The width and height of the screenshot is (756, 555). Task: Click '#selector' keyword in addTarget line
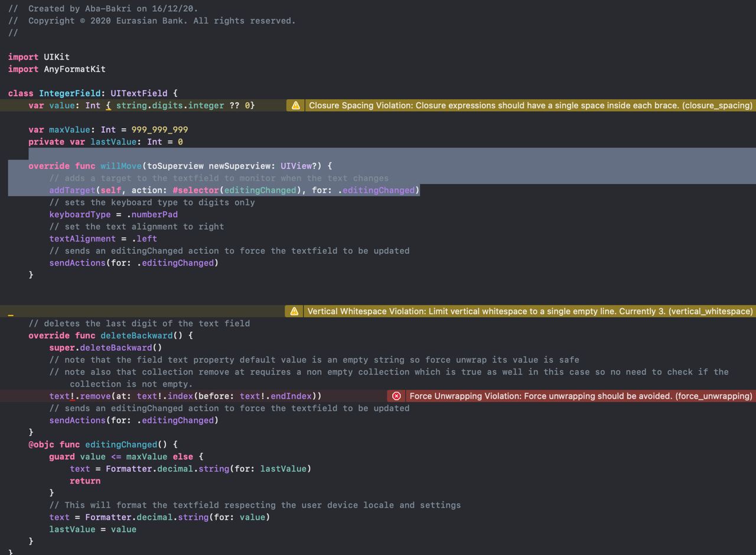pyautogui.click(x=195, y=190)
